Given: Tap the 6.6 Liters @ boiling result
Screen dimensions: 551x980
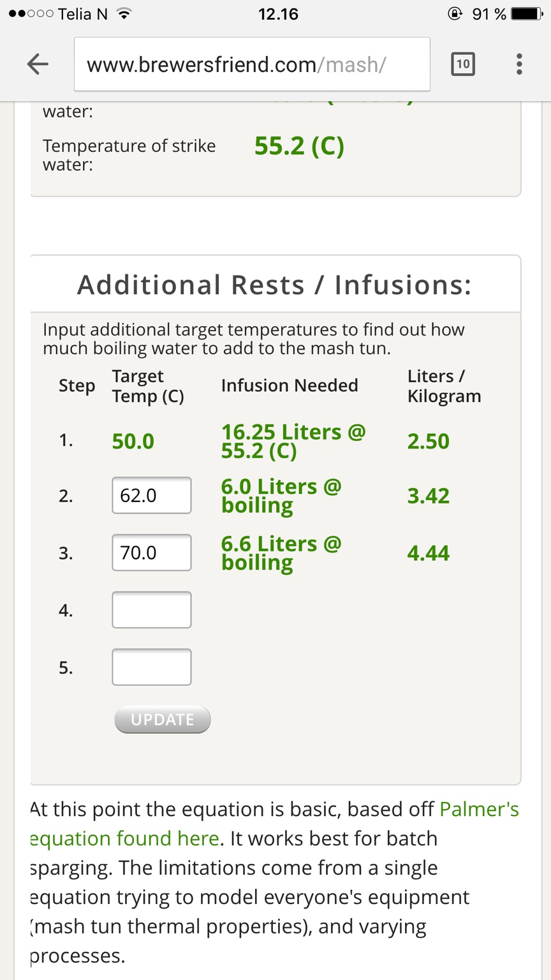Looking at the screenshot, I should tap(281, 553).
